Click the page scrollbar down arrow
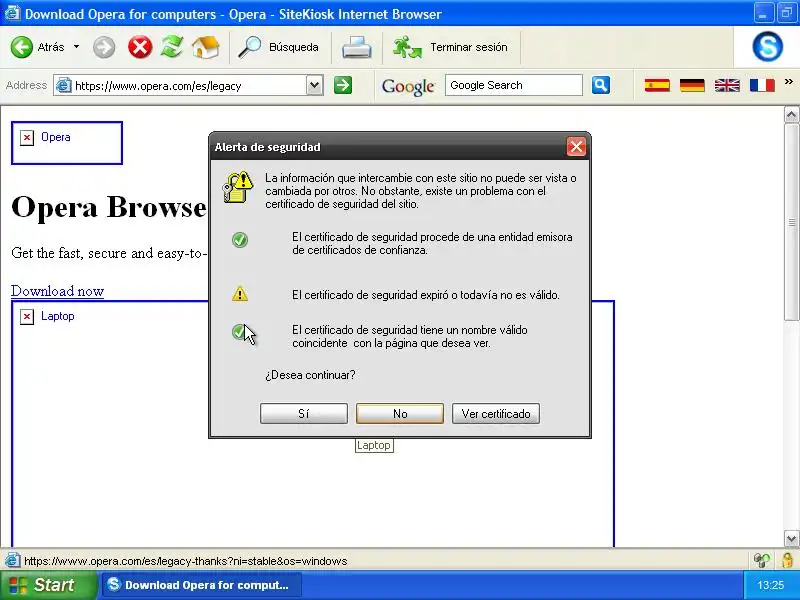This screenshot has height=600, width=800. click(x=791, y=538)
